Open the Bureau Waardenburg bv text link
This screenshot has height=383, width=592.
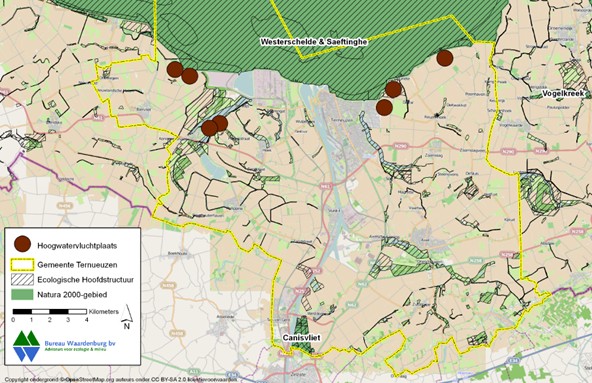[x=80, y=343]
